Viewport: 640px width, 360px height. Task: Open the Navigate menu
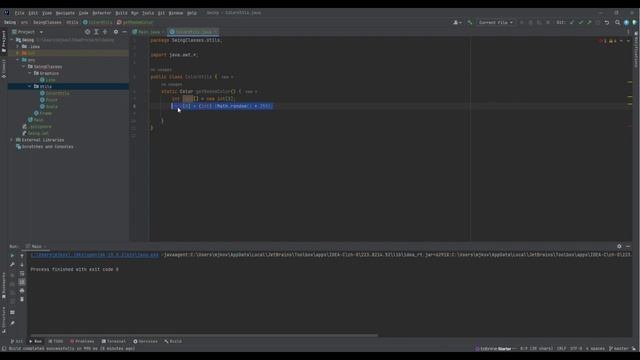pyautogui.click(x=65, y=13)
